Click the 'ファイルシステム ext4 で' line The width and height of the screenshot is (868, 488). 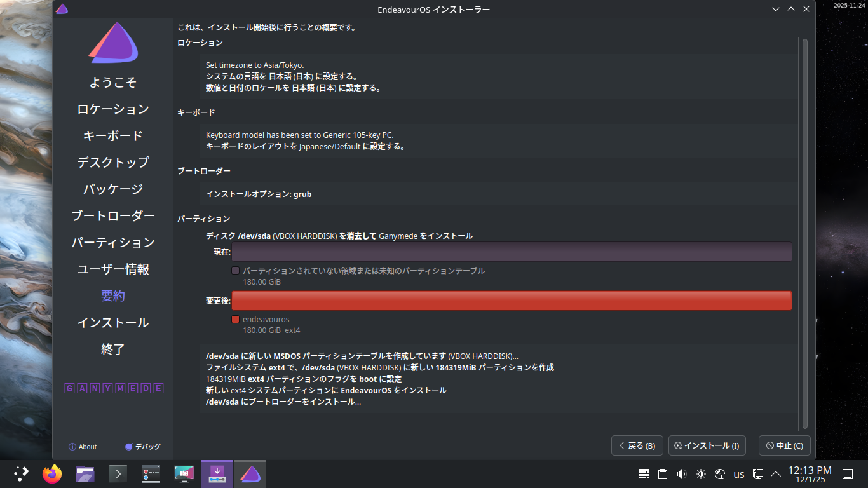click(380, 368)
